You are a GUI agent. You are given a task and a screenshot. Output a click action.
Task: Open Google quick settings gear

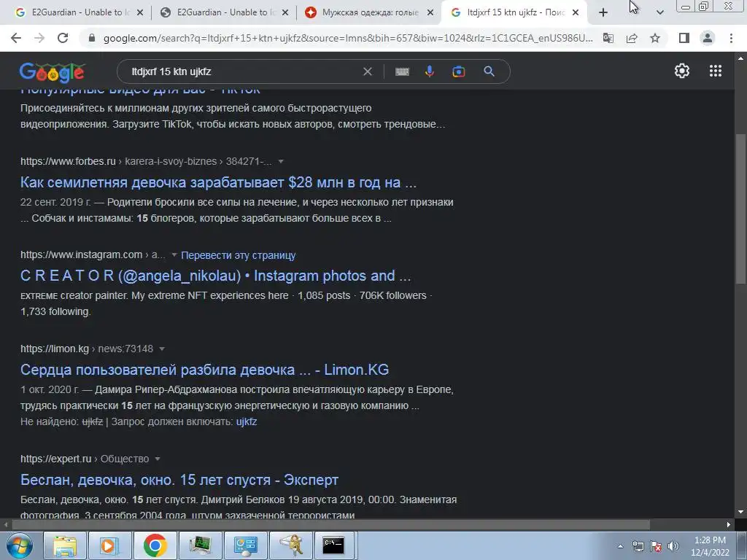(682, 71)
